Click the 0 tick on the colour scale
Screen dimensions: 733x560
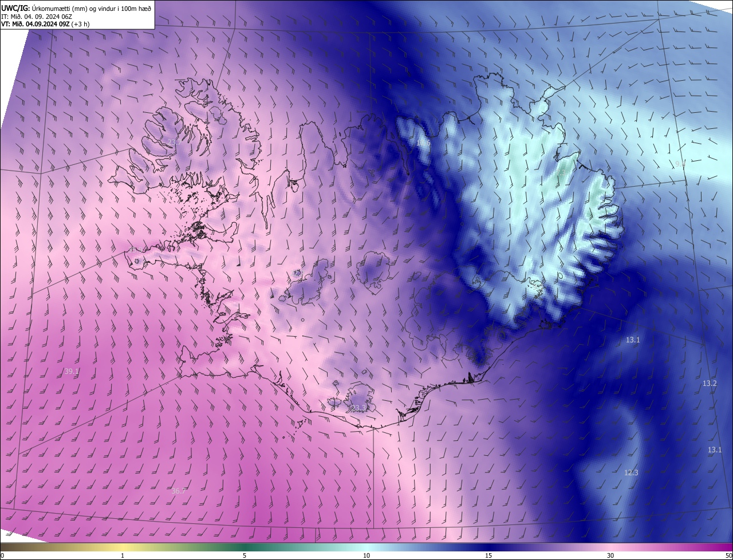point(2,555)
